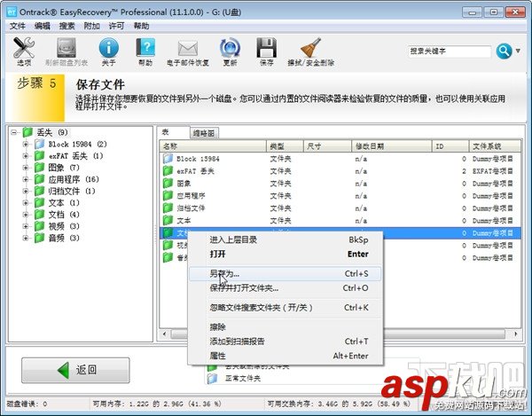The image size is (532, 416).
Task: Choose 打开 in the context menu
Action: [285, 254]
